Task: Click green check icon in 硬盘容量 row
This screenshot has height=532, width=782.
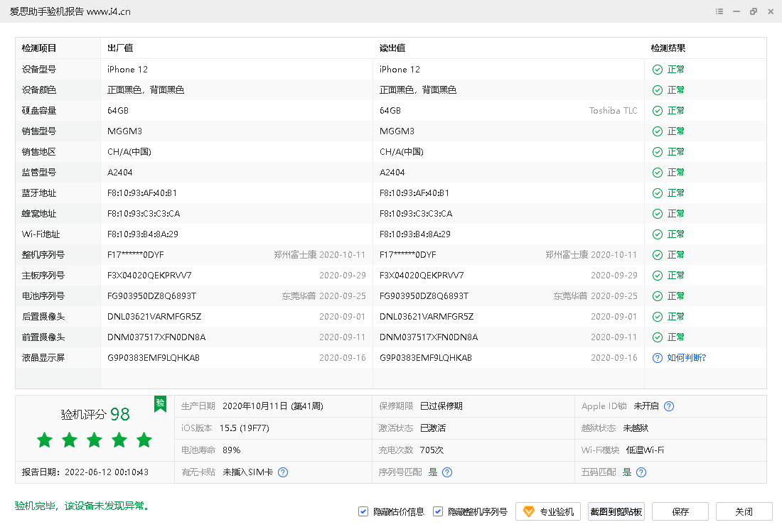Action: (x=658, y=111)
